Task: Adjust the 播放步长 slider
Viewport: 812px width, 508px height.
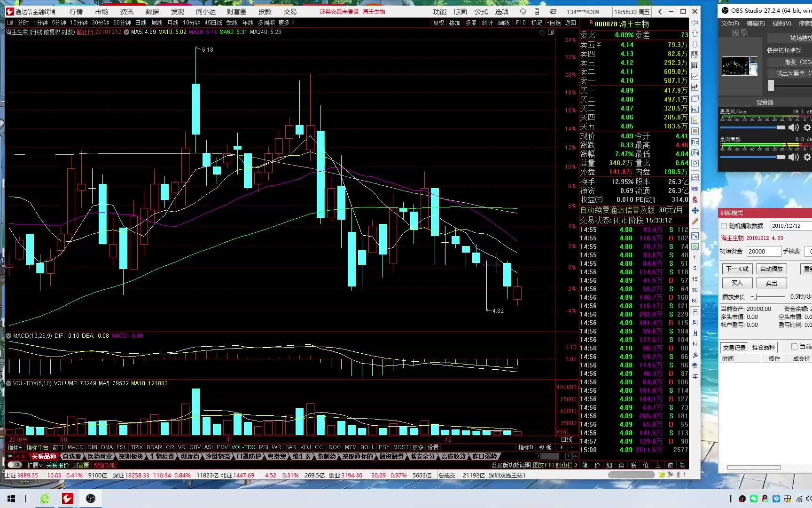Action: (756, 297)
